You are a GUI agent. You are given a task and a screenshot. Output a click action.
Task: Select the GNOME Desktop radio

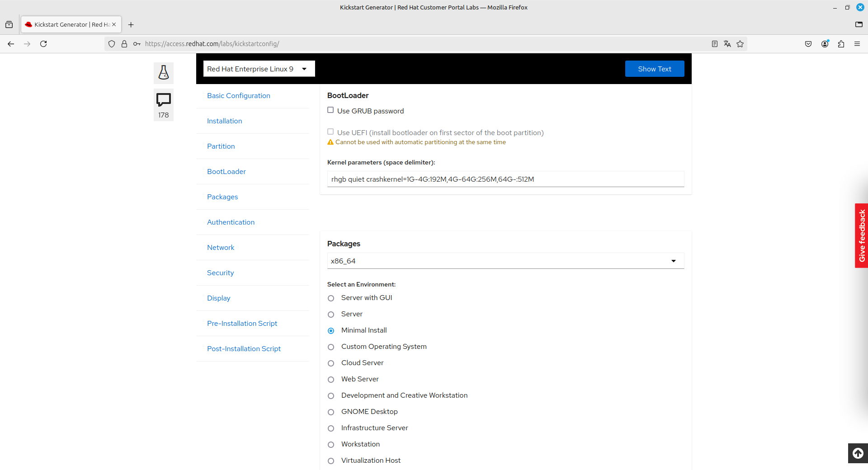(x=331, y=412)
